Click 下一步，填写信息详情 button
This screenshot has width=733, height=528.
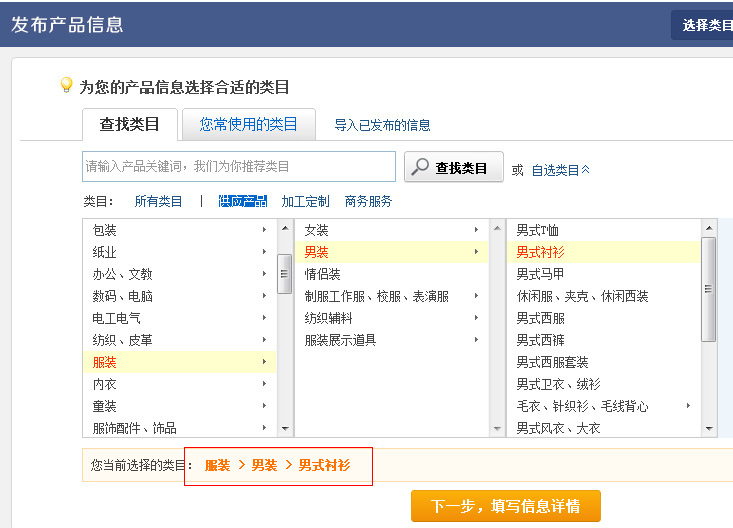[x=506, y=506]
